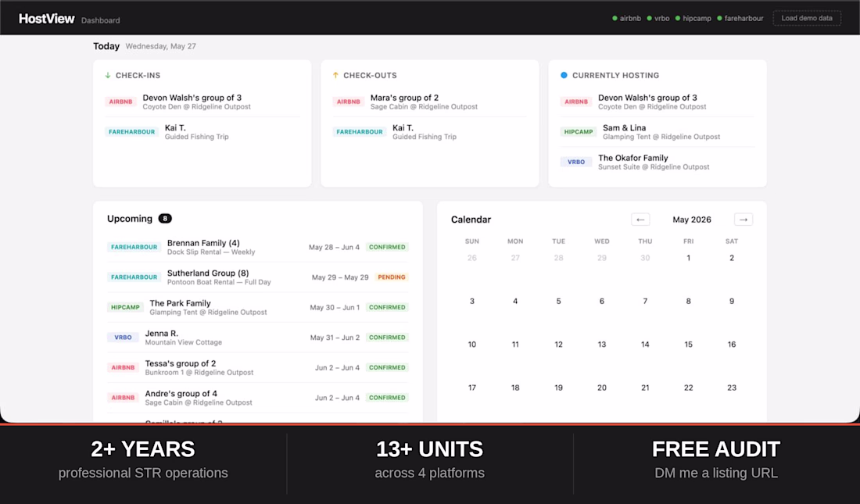Open Tessa's group of 2 booking

258,367
